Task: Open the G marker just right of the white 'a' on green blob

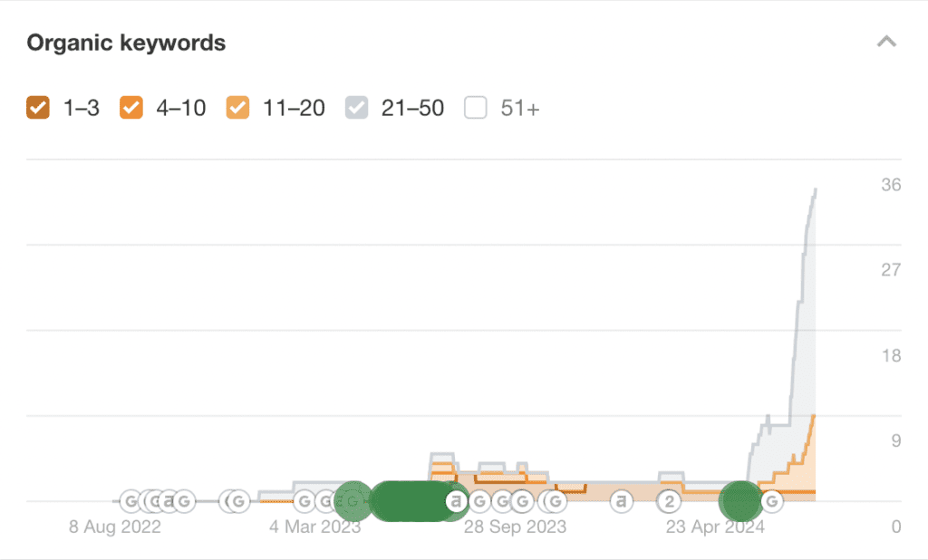Action: click(480, 502)
